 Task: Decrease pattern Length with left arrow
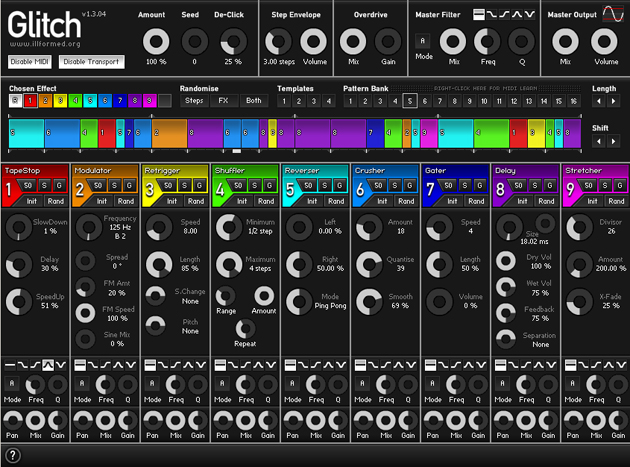pyautogui.click(x=599, y=101)
